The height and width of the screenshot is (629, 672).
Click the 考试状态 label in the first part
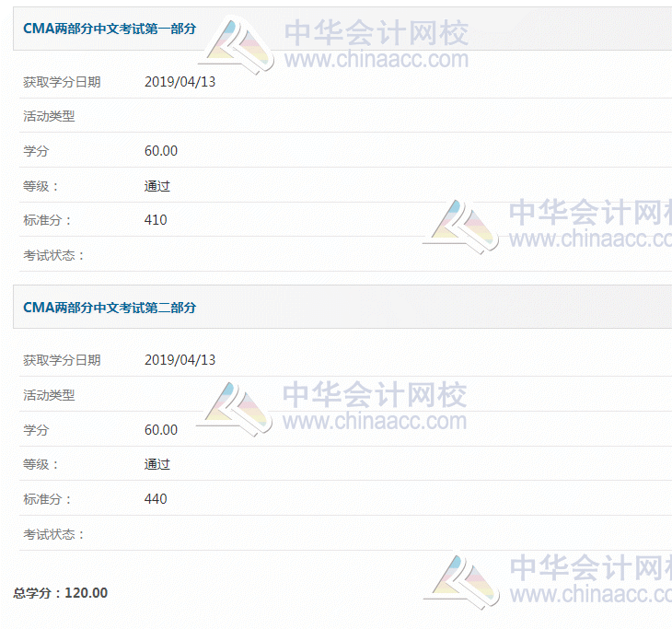click(x=53, y=255)
